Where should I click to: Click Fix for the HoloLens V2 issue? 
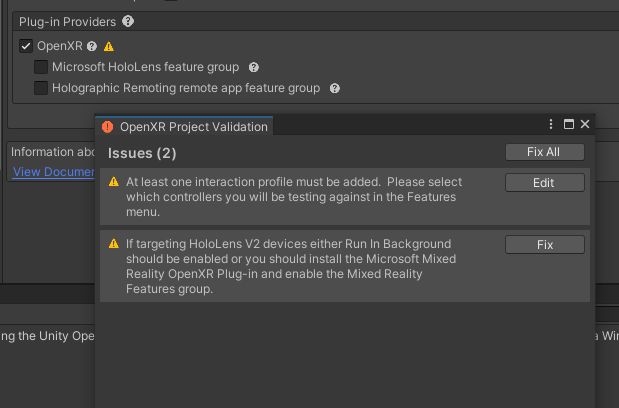click(545, 245)
